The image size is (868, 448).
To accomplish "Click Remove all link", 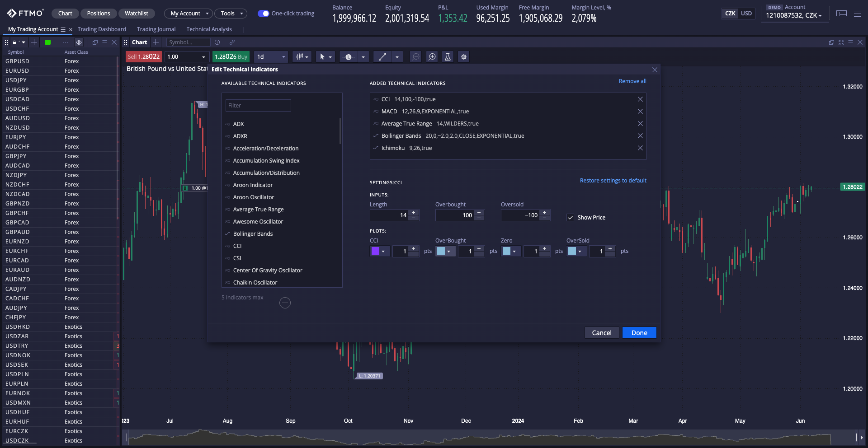I will [x=632, y=81].
